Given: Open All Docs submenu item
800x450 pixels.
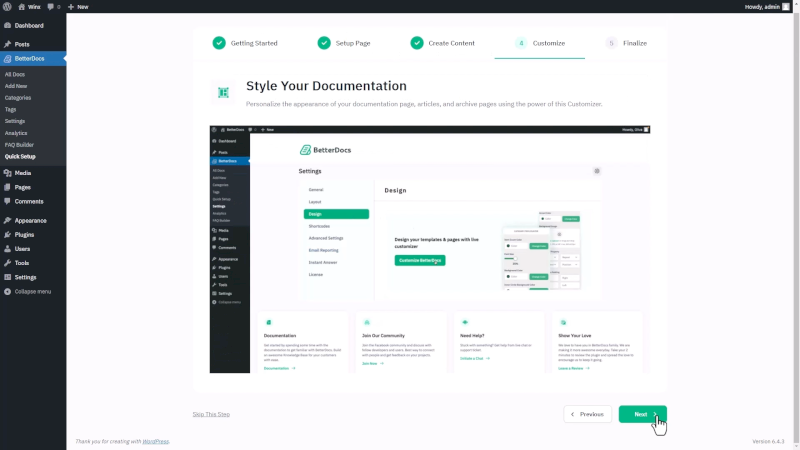Looking at the screenshot, I should tap(15, 74).
